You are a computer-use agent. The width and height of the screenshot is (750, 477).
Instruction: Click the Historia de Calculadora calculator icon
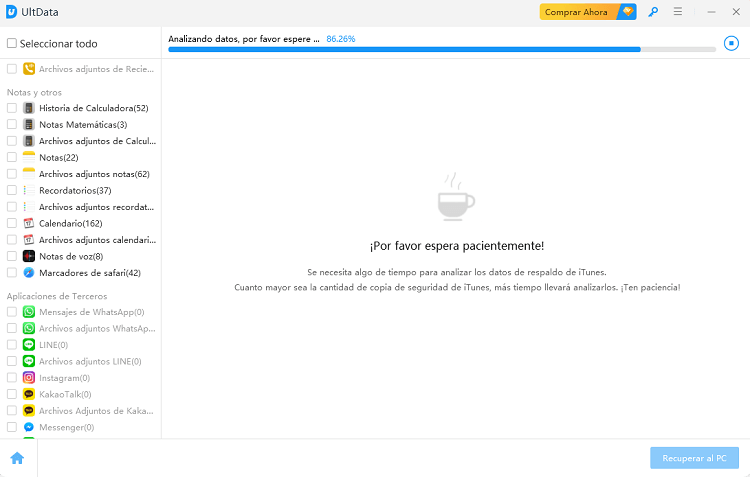29,108
